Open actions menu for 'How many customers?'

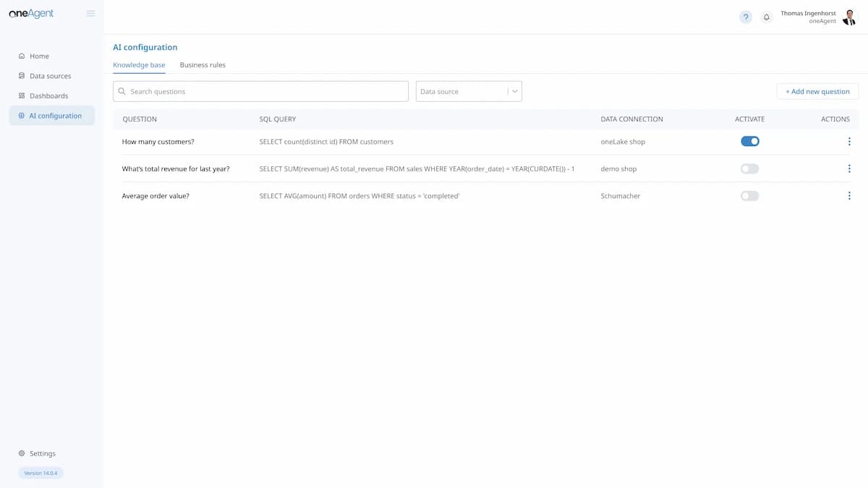tap(849, 142)
